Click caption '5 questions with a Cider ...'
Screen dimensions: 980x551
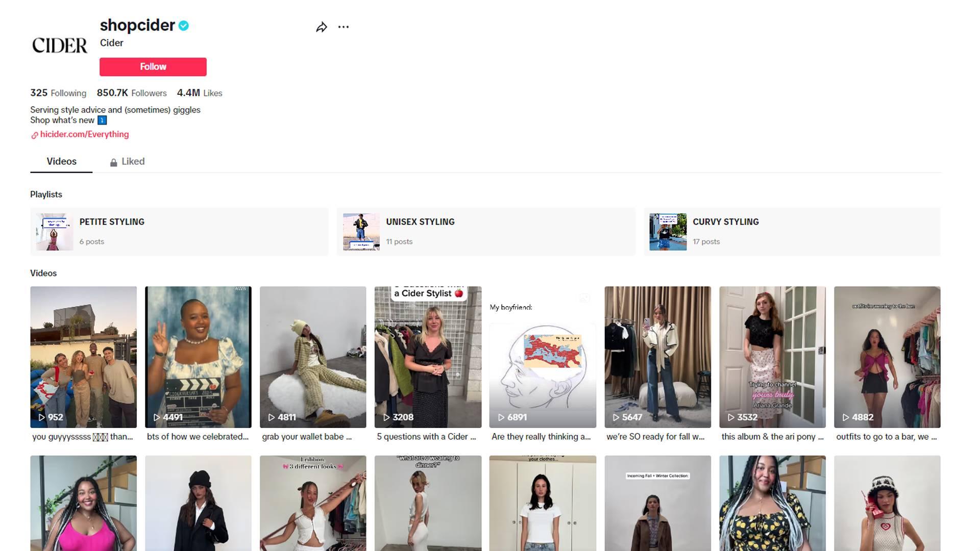click(x=426, y=437)
